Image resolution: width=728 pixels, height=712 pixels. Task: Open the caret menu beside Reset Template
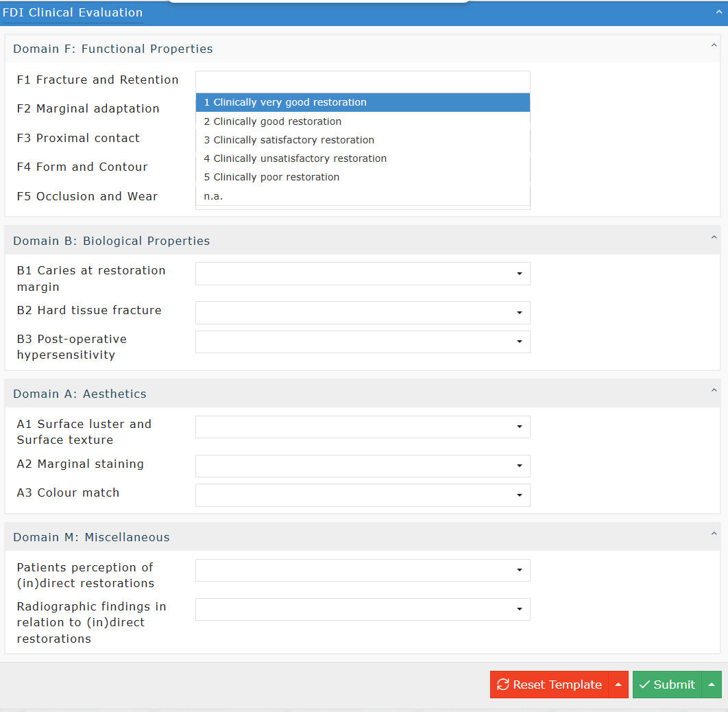618,685
